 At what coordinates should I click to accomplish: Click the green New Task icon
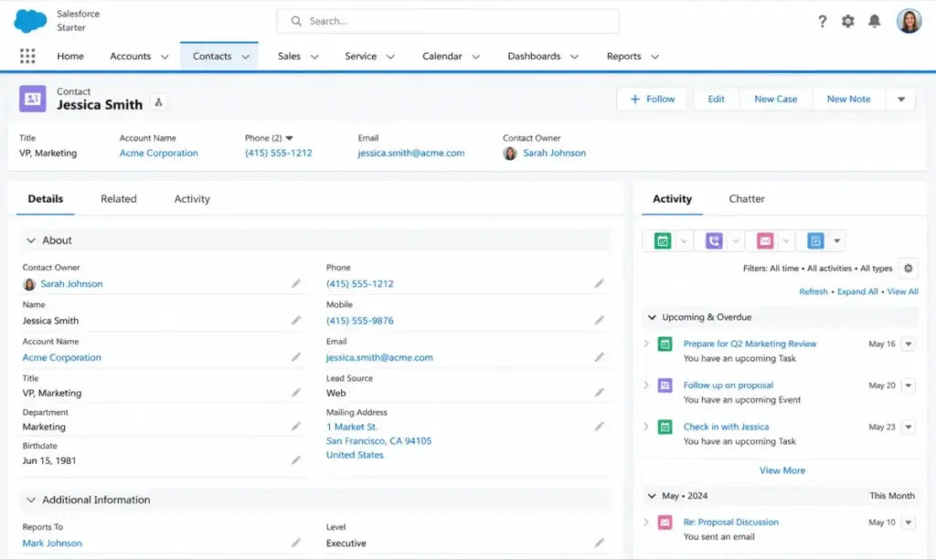(663, 241)
